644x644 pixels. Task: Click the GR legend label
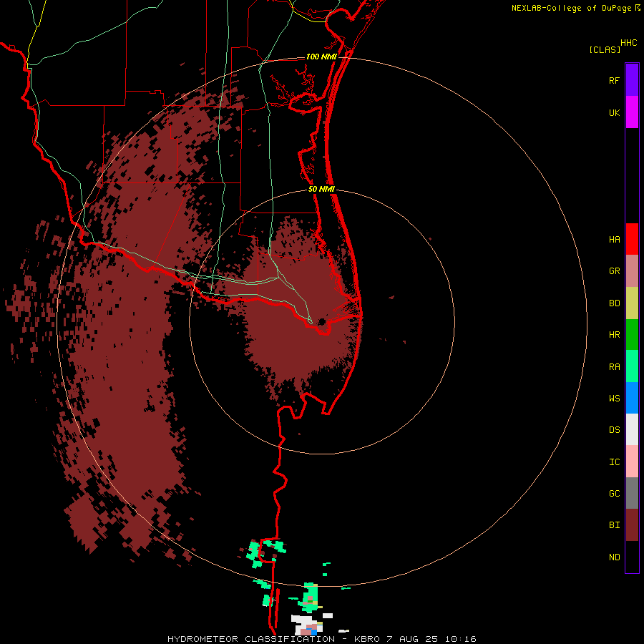tap(614, 271)
